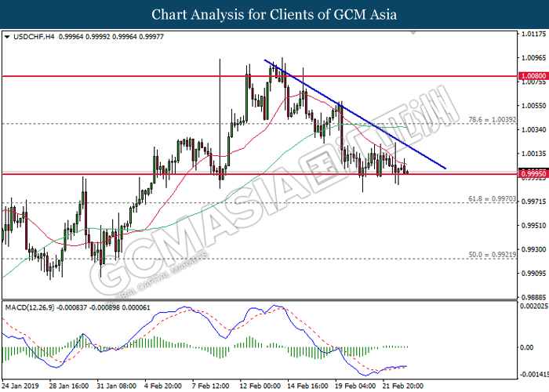The image size is (549, 392).
Task: Select the 0.98885 price axis value
Action: [534, 297]
